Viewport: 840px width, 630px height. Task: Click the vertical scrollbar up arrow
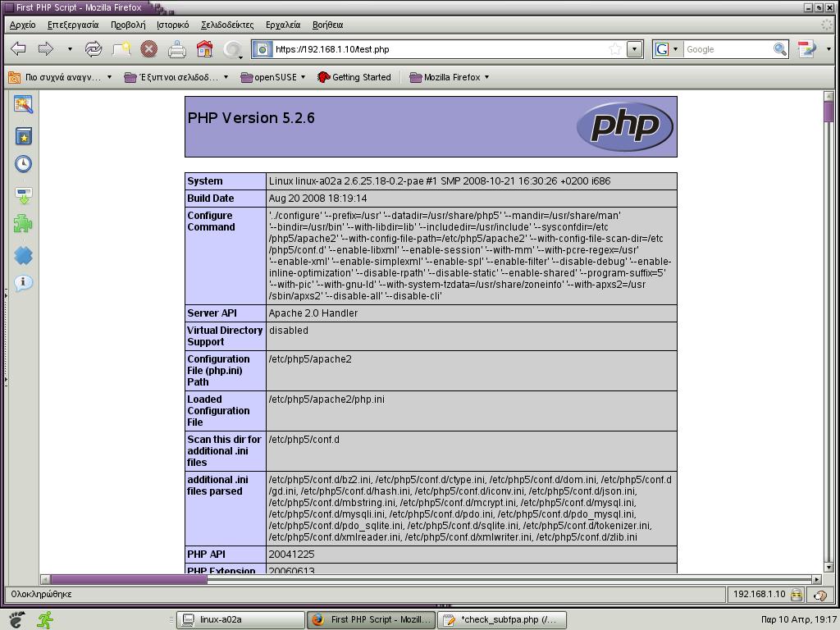tap(829, 97)
